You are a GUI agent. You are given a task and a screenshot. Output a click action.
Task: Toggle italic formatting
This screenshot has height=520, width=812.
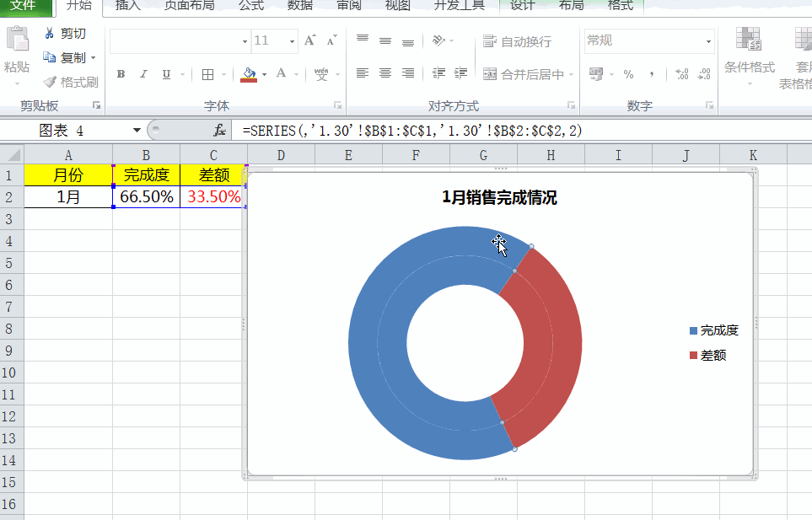pos(143,74)
